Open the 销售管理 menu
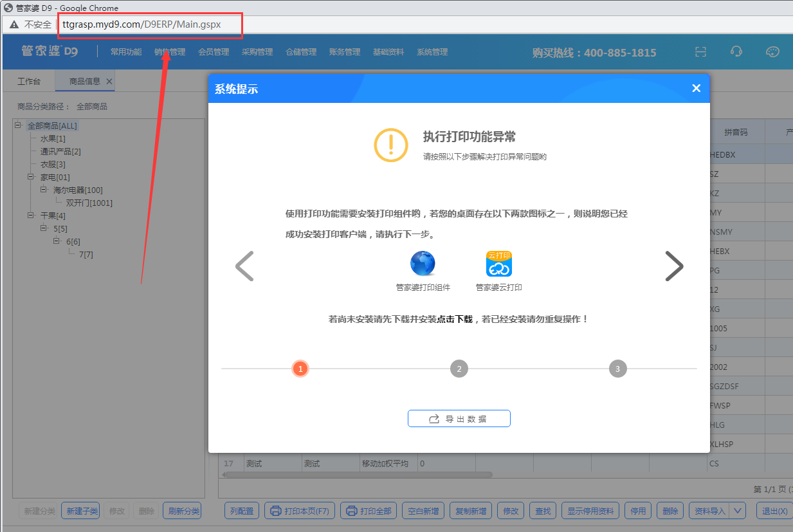Image resolution: width=793 pixels, height=532 pixels. coord(170,52)
